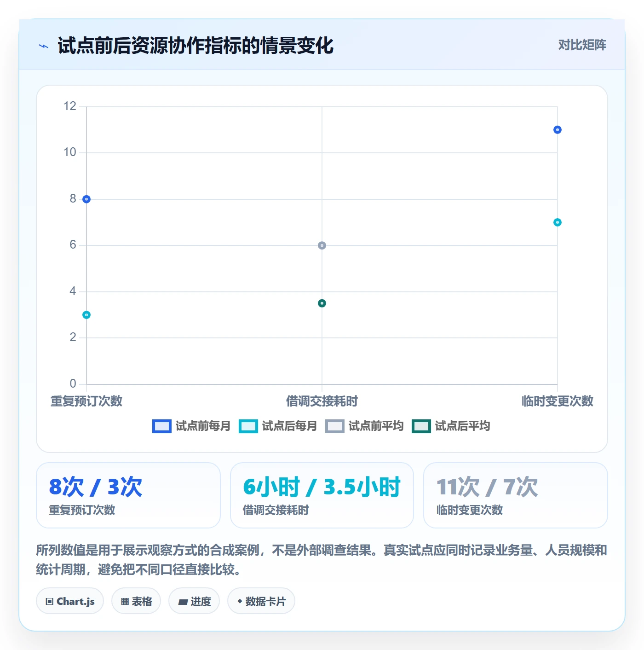Click the 表格 tag chip
644x650 pixels.
click(x=136, y=601)
